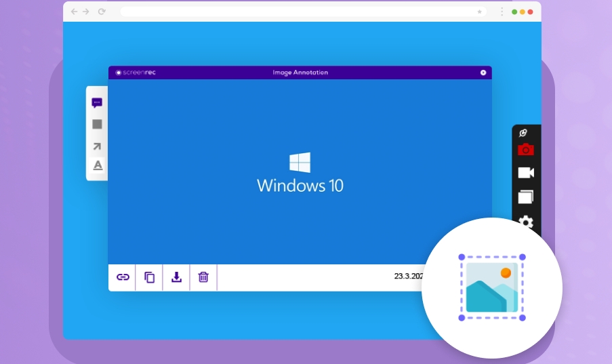Delete the screenshot with trash icon
The height and width of the screenshot is (364, 612).
(x=203, y=277)
